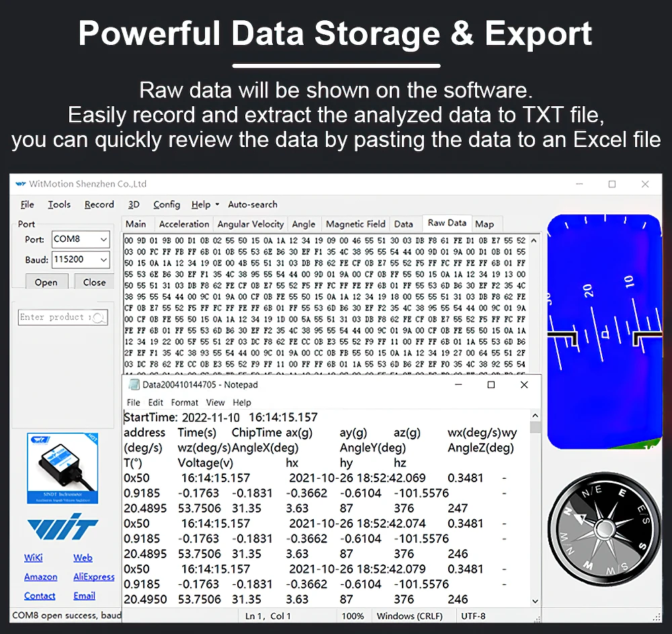Click the Notepad scrollbar thumb
The width and height of the screenshot is (672, 634).
(x=536, y=428)
